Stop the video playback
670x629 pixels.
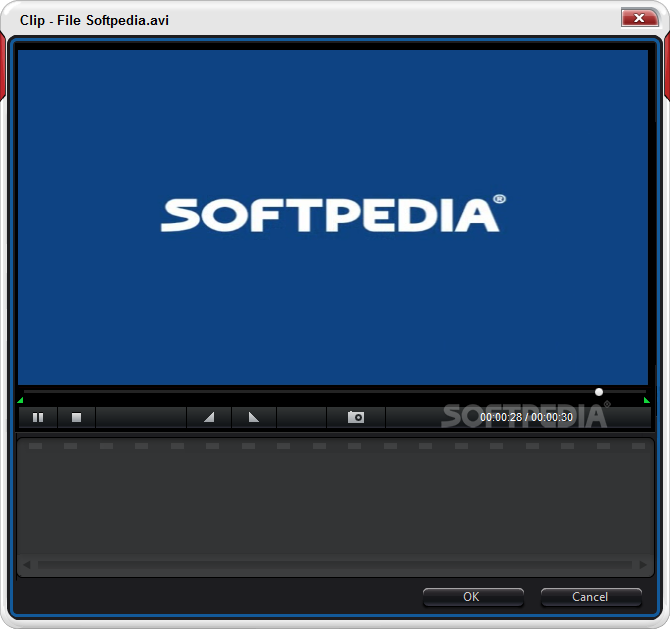[76, 417]
